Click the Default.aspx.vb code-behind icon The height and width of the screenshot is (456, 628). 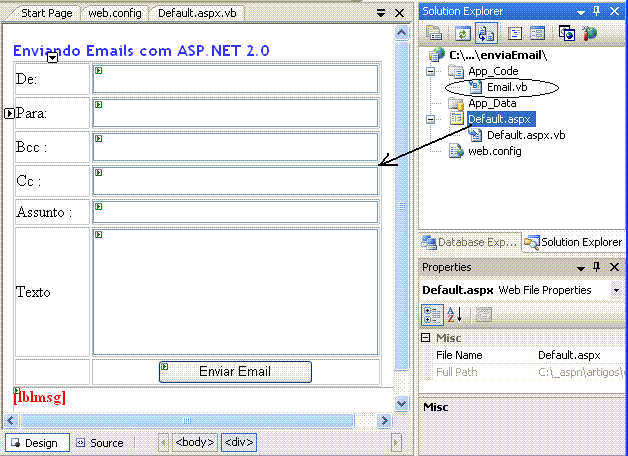[x=475, y=135]
